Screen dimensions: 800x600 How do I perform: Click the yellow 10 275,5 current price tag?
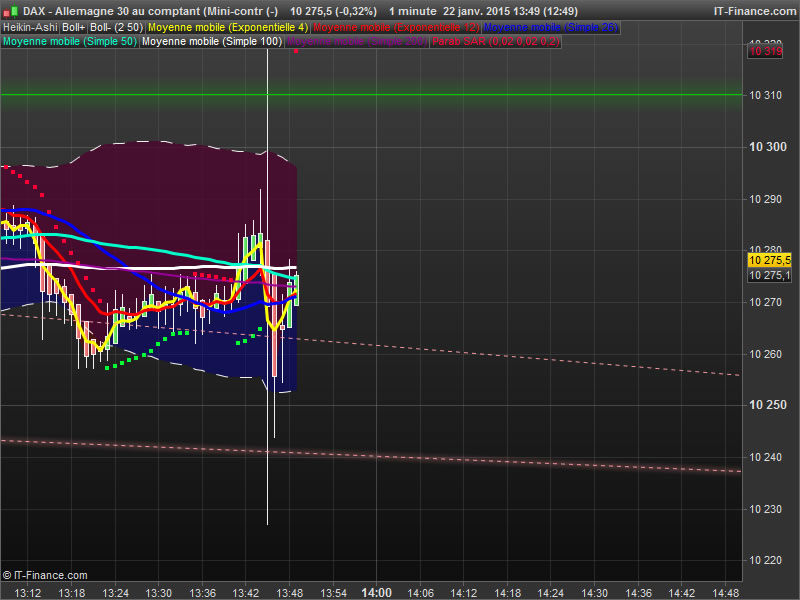769,260
